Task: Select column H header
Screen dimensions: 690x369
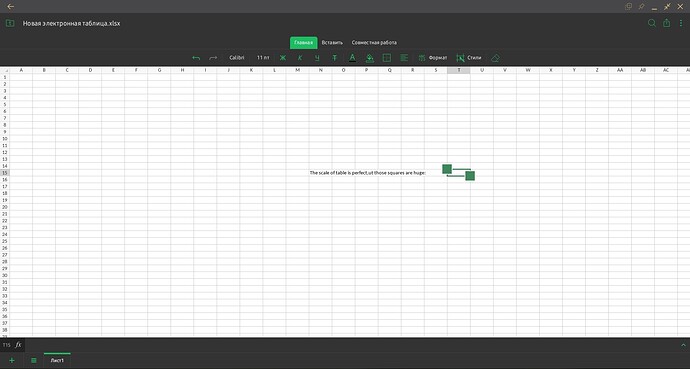Action: pyautogui.click(x=182, y=70)
